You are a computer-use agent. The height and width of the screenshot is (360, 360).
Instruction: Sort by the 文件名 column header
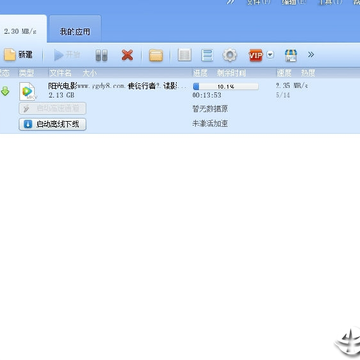60,73
